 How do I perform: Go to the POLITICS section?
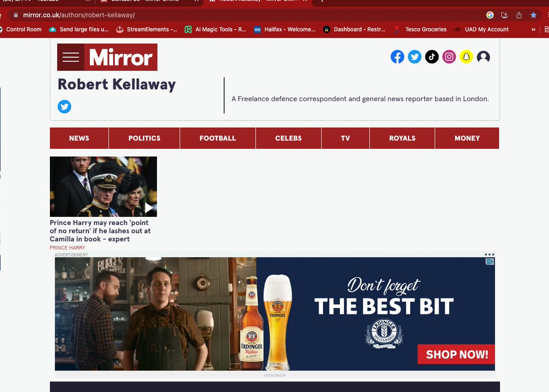click(145, 138)
